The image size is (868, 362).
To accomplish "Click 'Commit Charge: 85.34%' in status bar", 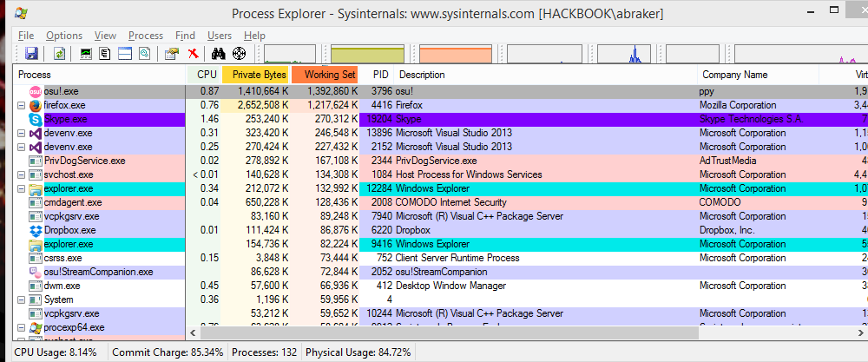I will (x=168, y=352).
